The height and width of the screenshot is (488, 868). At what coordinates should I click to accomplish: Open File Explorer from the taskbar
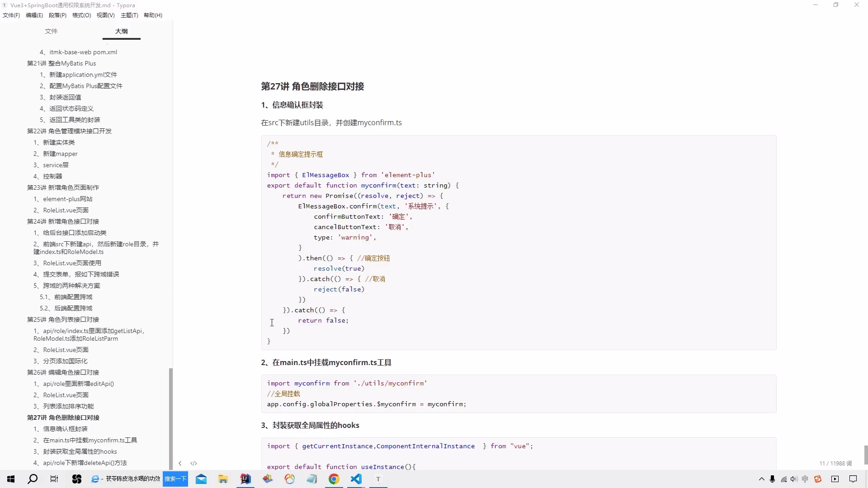coord(223,479)
